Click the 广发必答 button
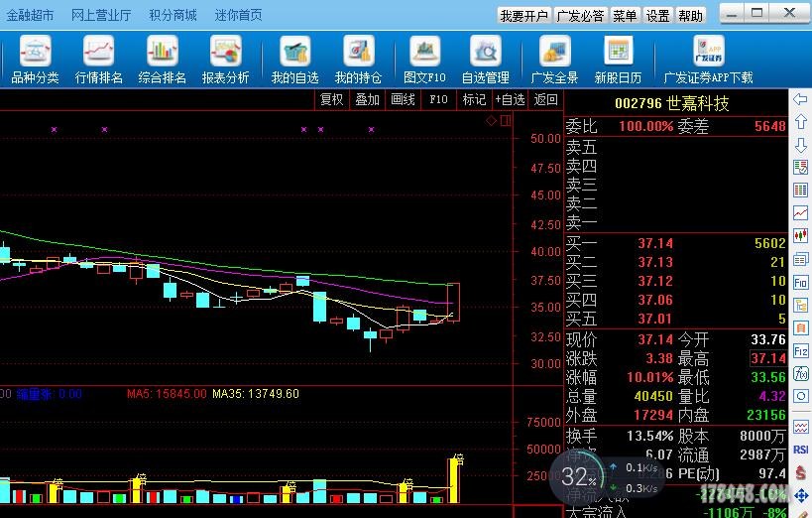Viewport: 812px width, 518px height. [580, 16]
